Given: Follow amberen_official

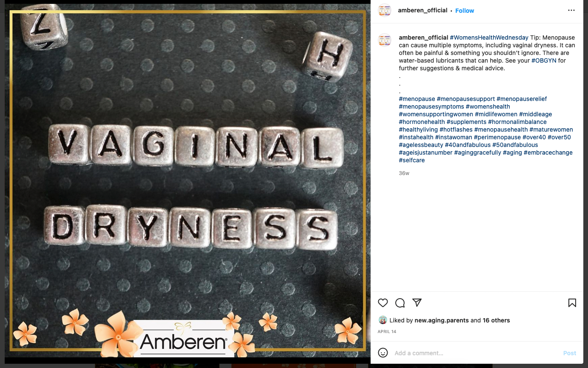Looking at the screenshot, I should pyautogui.click(x=465, y=11).
